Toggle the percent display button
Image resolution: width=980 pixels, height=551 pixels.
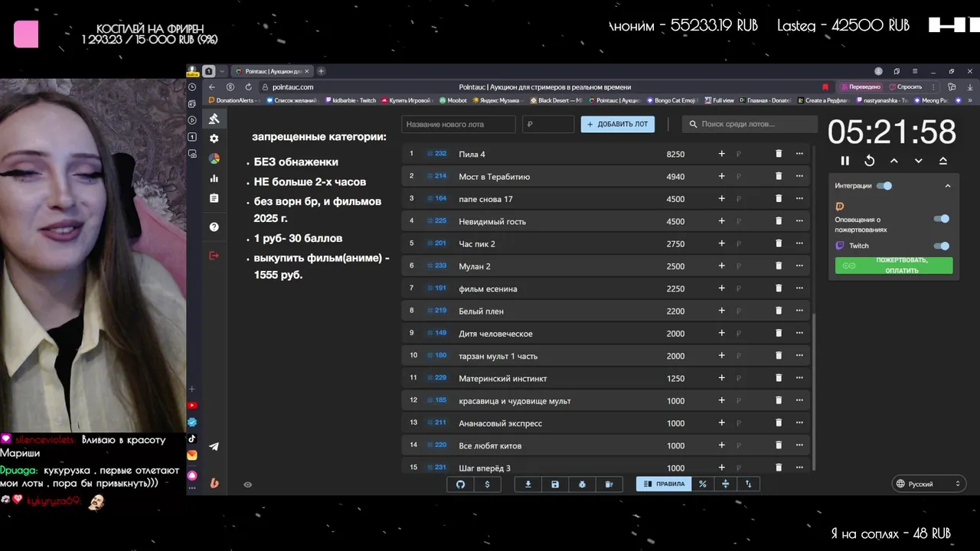(703, 484)
